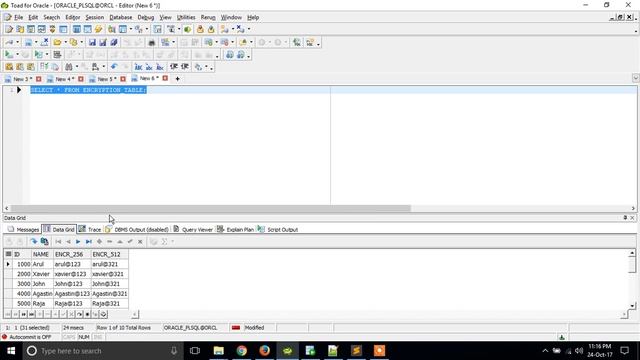Click the Commit icon in top toolbar
This screenshot has width=640, height=360.
200,29
